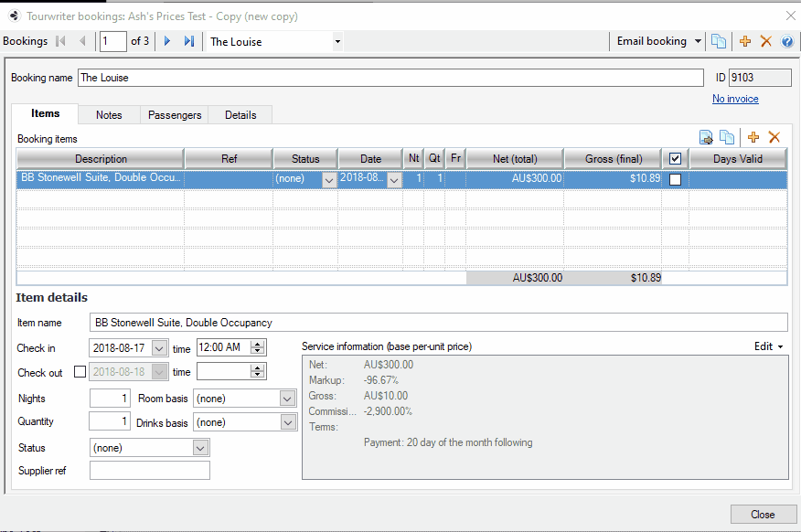The image size is (801, 532).
Task: Switch to the Passengers tab
Action: pyautogui.click(x=175, y=115)
